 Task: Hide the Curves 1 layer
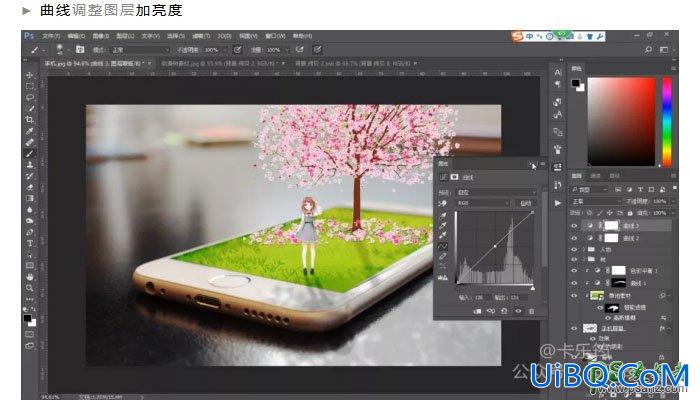574,283
